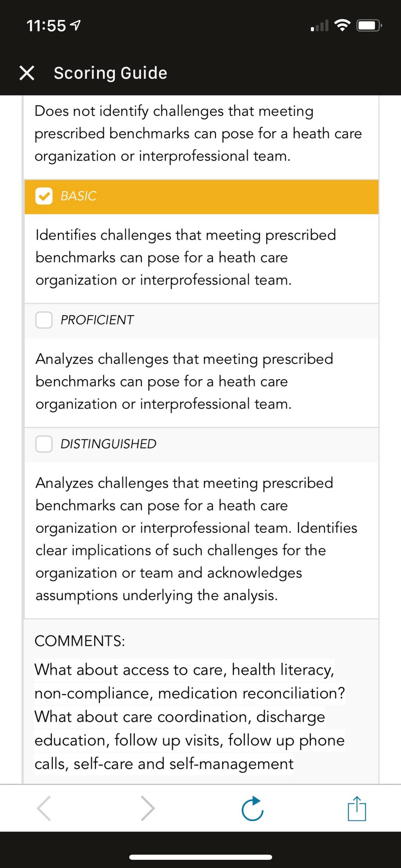Screen dimensions: 401x868
Task: Select the highlighted BASIC row header
Action: (x=201, y=197)
